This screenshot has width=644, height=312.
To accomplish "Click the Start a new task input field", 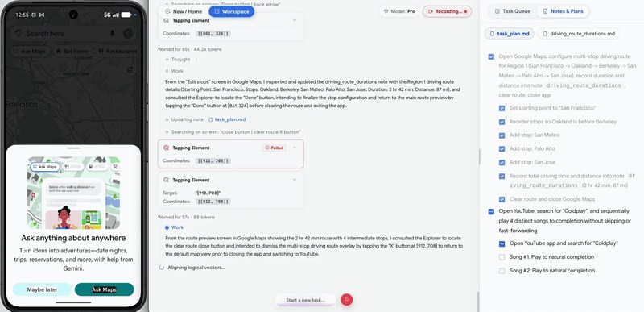I will coord(305,300).
